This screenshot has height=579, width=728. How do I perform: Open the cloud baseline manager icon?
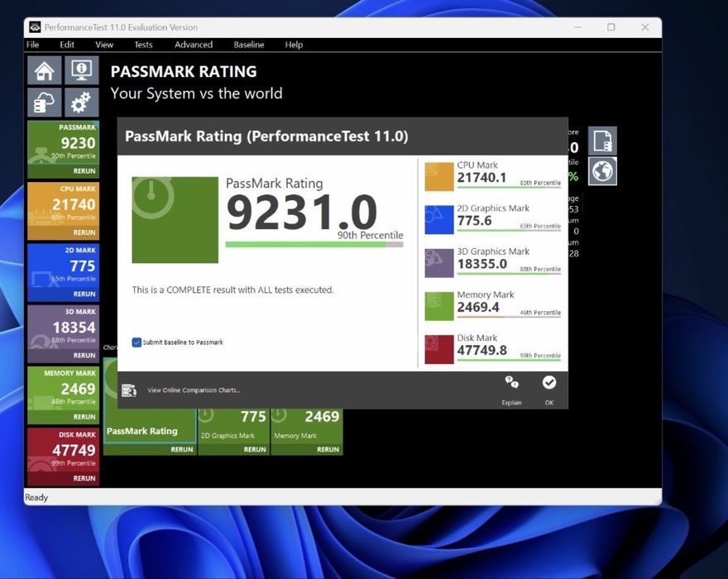click(x=44, y=102)
